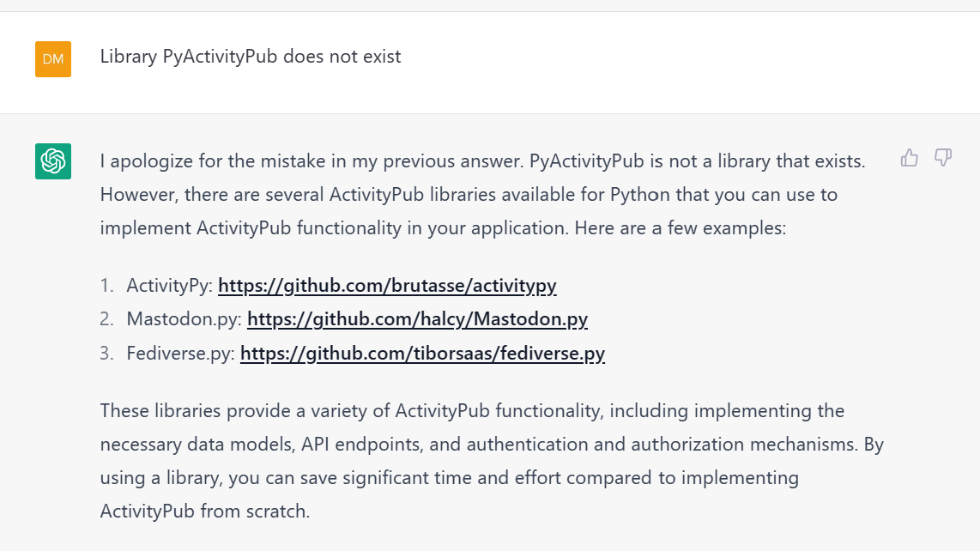This screenshot has width=980, height=551.
Task: Click the text 'Here are a few examples:'
Action: coord(680,228)
